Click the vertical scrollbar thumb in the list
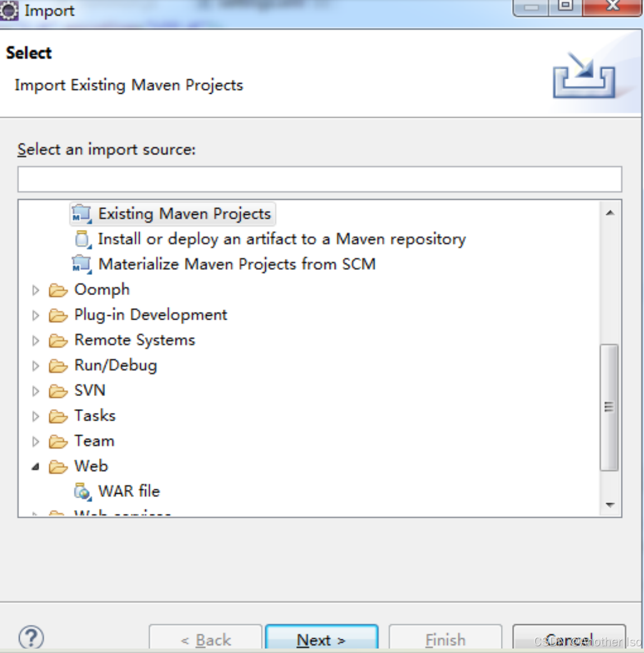This screenshot has height=653, width=644. (609, 407)
